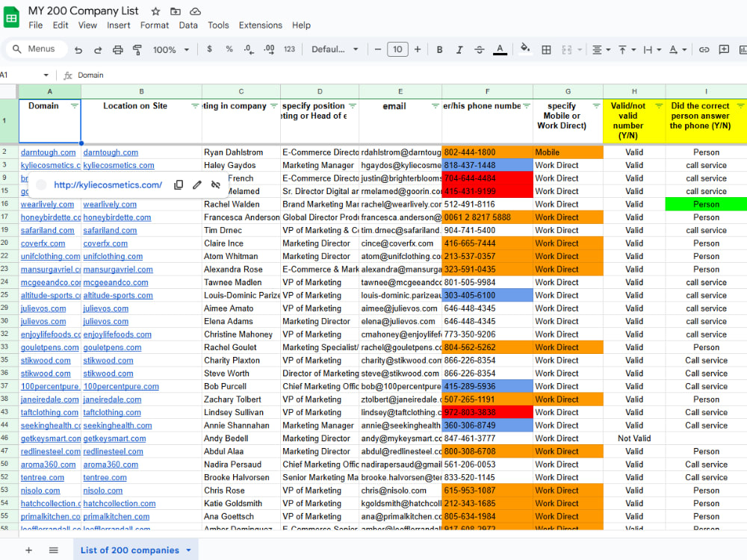This screenshot has width=747, height=560.
Task: Toggle bold formatting button
Action: pos(440,49)
